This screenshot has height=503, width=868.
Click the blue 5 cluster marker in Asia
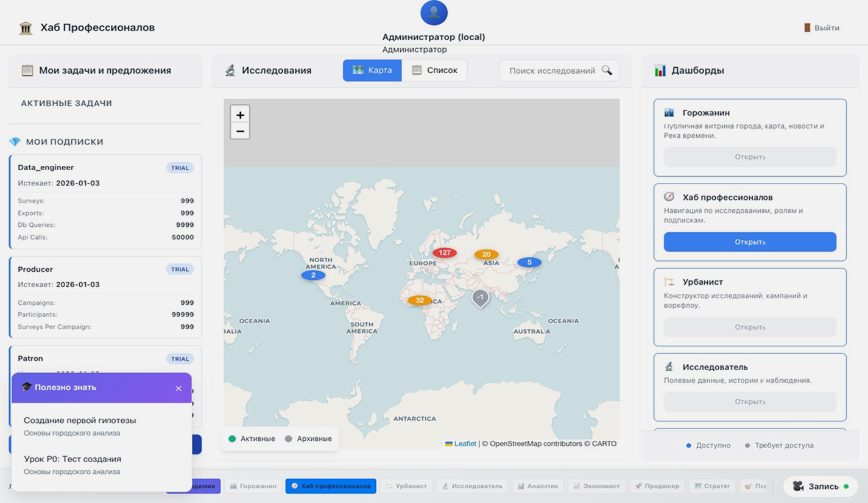click(529, 262)
